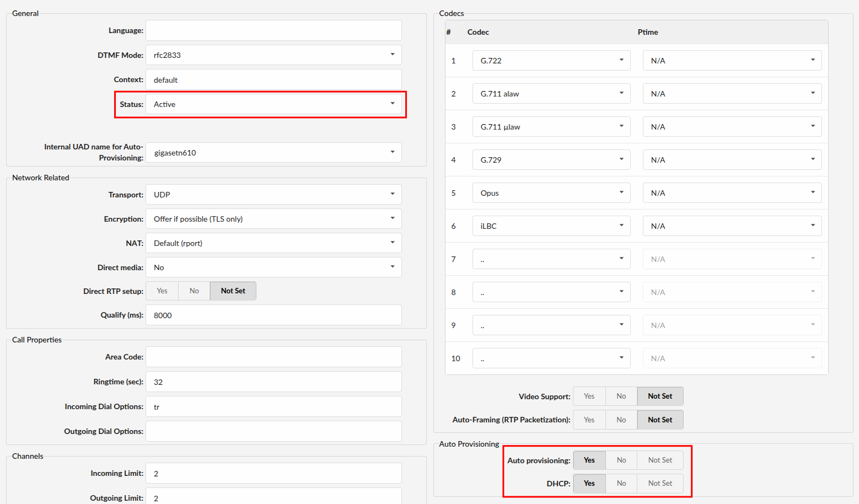The image size is (859, 504).
Task: Set Video Support to Yes
Action: click(x=589, y=396)
